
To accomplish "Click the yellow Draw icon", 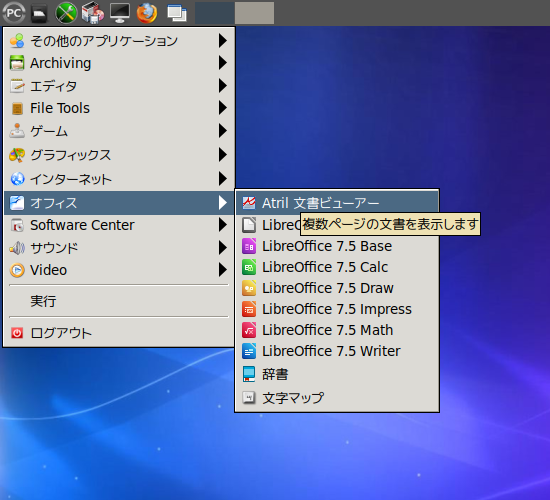I will coord(249,288).
